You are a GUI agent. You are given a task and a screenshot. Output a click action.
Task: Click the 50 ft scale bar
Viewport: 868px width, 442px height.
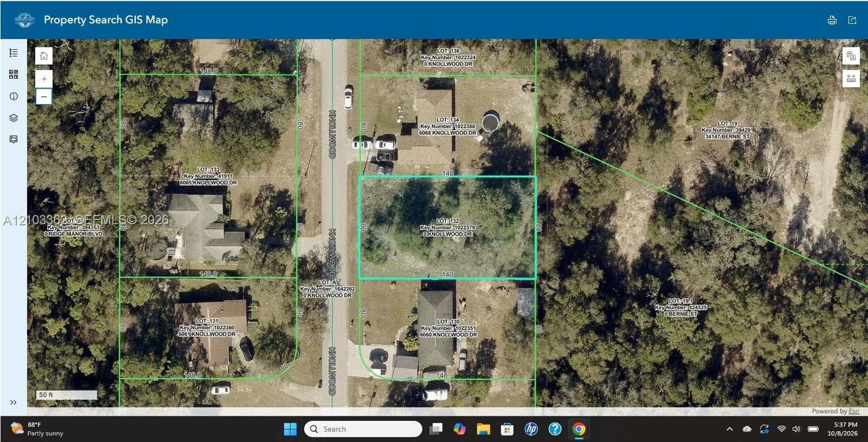(67, 395)
